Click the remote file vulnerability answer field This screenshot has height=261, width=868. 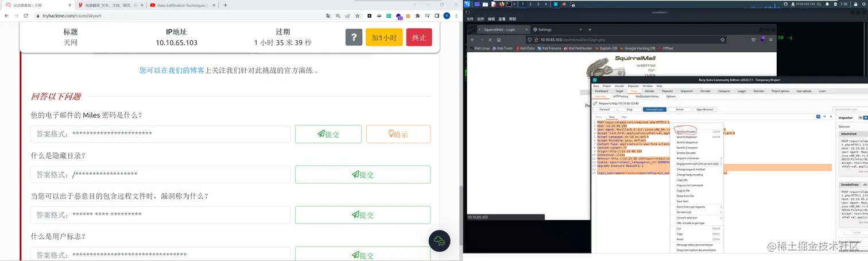point(161,214)
